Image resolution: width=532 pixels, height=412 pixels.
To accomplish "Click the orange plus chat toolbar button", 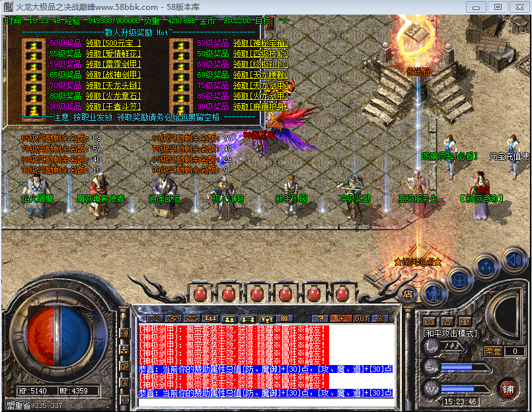I will coord(340,319).
